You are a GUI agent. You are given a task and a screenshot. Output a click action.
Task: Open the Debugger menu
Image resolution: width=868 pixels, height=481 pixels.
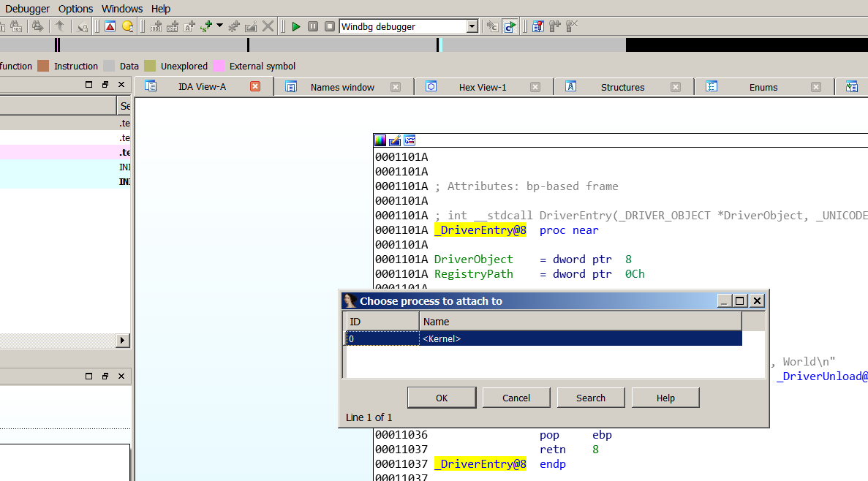[27, 9]
